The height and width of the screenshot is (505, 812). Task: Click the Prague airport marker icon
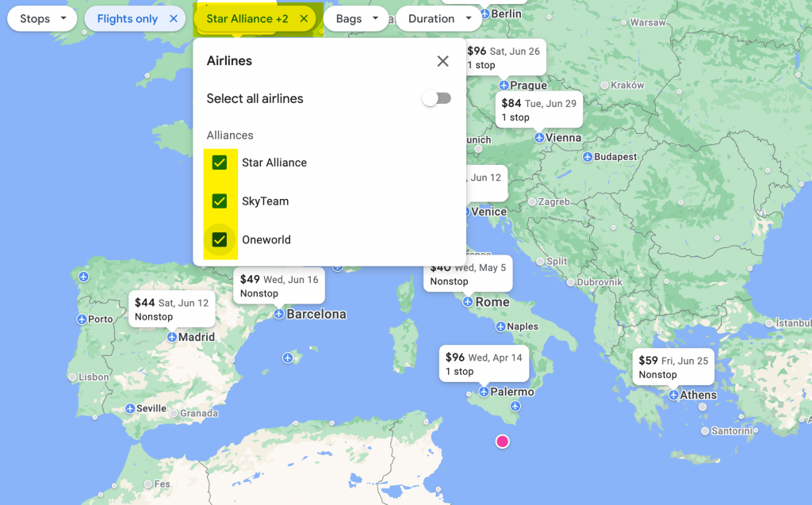tap(504, 85)
